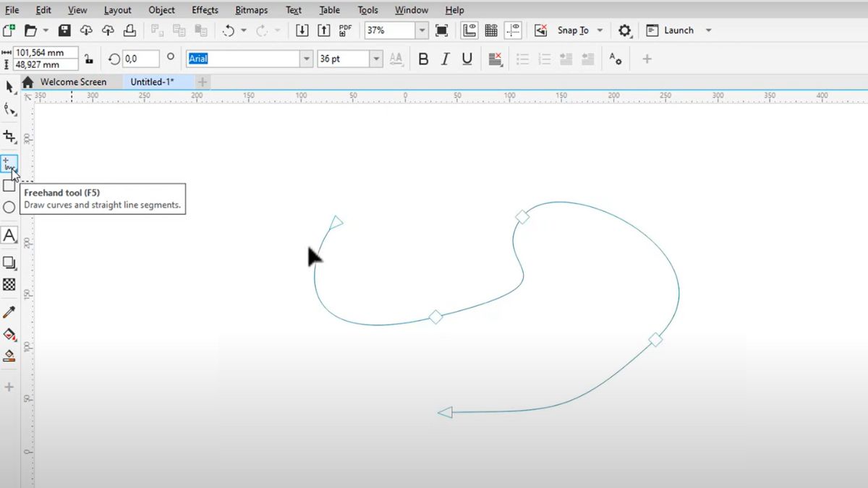Click the Open folder icon
This screenshot has width=868, height=488.
point(30,30)
